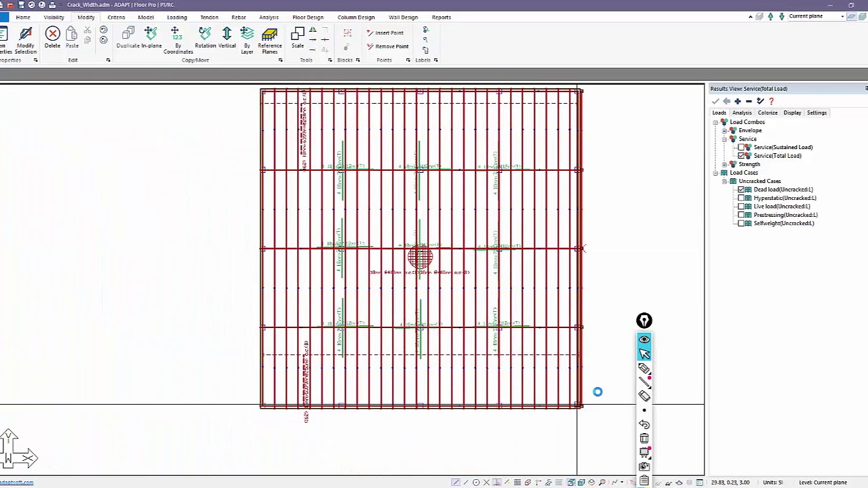This screenshot has width=868, height=488.
Task: Open the Display tab in Results View
Action: 792,113
